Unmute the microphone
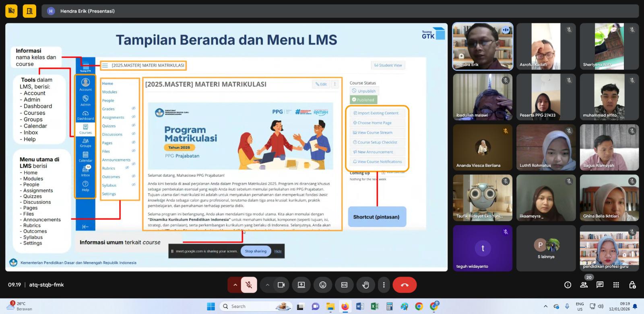This screenshot has width=644, height=314. click(249, 285)
